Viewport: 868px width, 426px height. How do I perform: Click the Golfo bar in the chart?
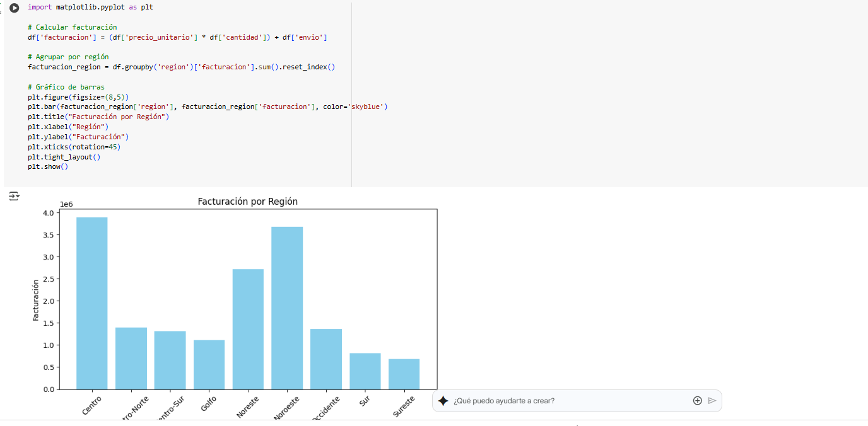tap(209, 365)
